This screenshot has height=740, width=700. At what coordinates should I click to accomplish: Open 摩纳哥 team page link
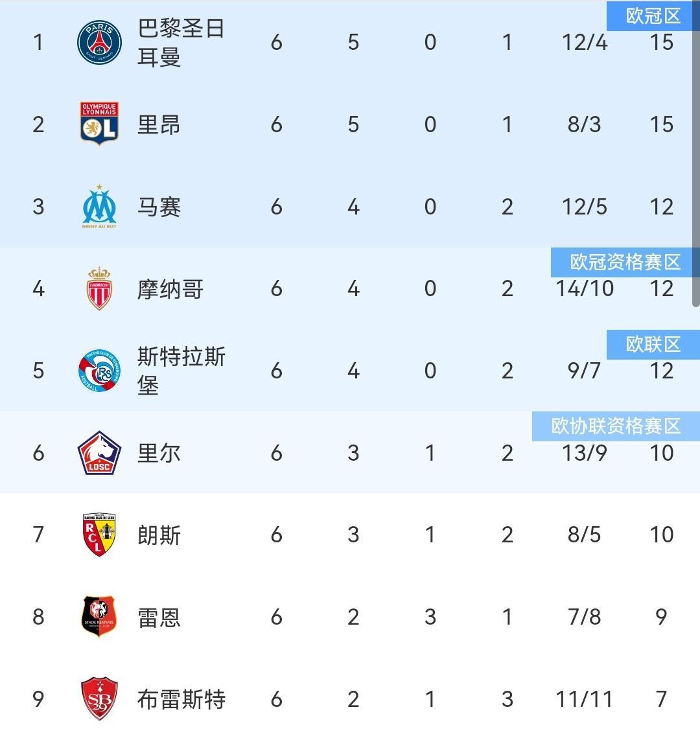coord(170,289)
